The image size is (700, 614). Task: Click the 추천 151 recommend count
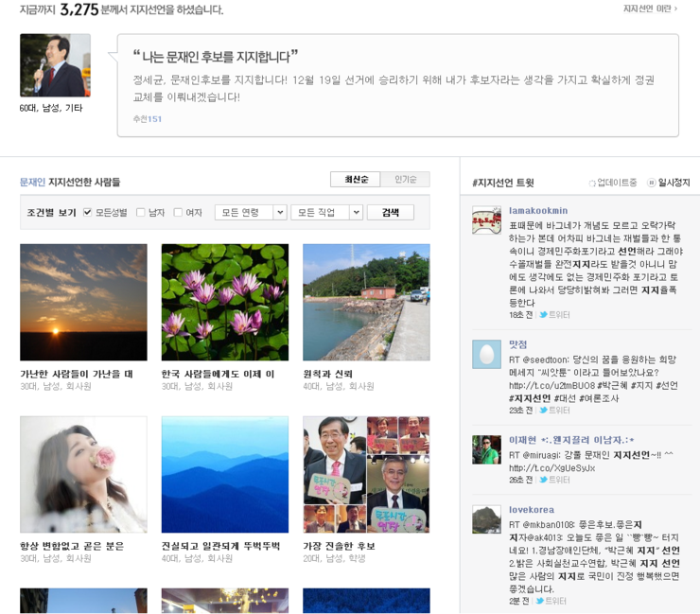pyautogui.click(x=148, y=119)
